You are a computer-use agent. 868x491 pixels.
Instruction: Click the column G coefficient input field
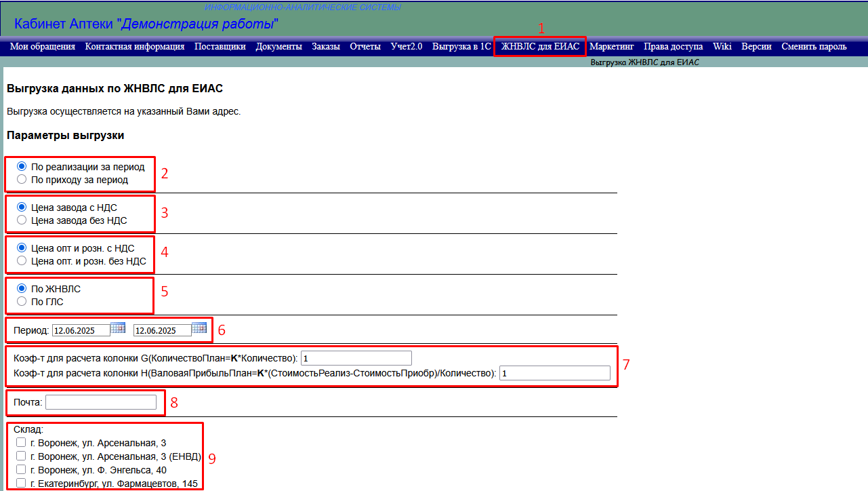(x=356, y=358)
